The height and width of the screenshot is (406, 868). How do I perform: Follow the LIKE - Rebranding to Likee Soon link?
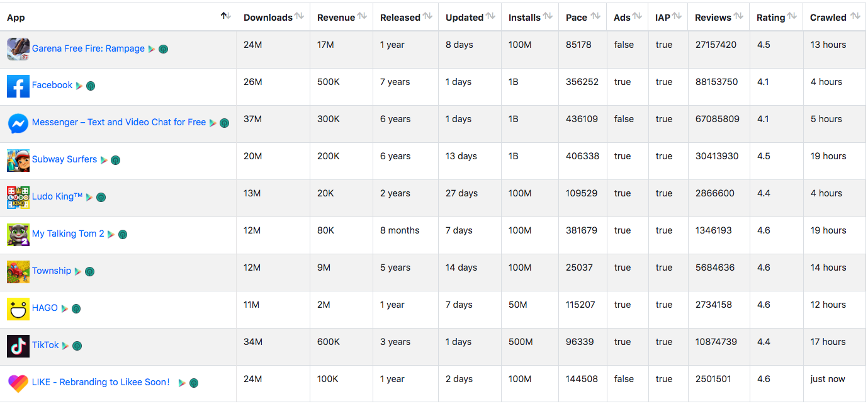(x=101, y=382)
